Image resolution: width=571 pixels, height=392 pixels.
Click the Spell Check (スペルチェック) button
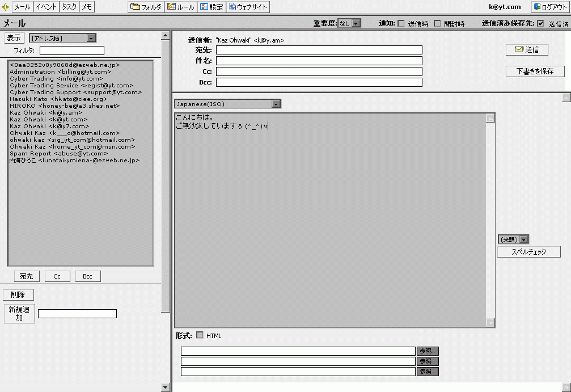tap(528, 252)
